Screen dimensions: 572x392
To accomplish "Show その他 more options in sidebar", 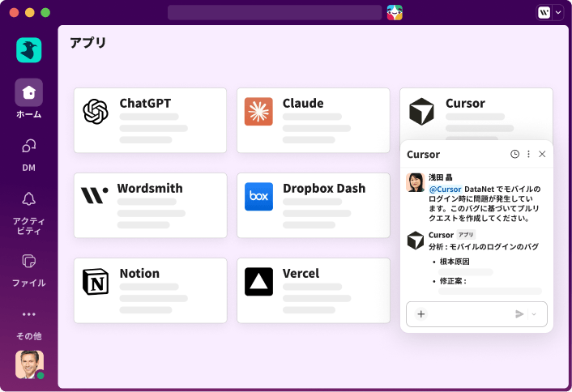I will click(29, 325).
